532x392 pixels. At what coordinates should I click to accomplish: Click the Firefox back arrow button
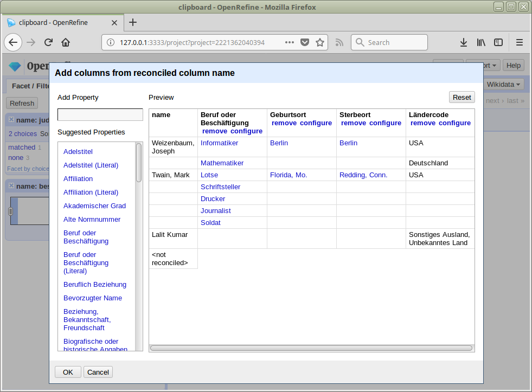[14, 42]
